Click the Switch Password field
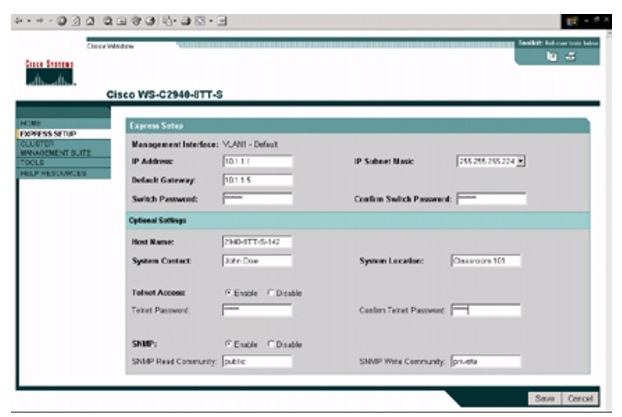This screenshot has width=622, height=417. coord(257,198)
